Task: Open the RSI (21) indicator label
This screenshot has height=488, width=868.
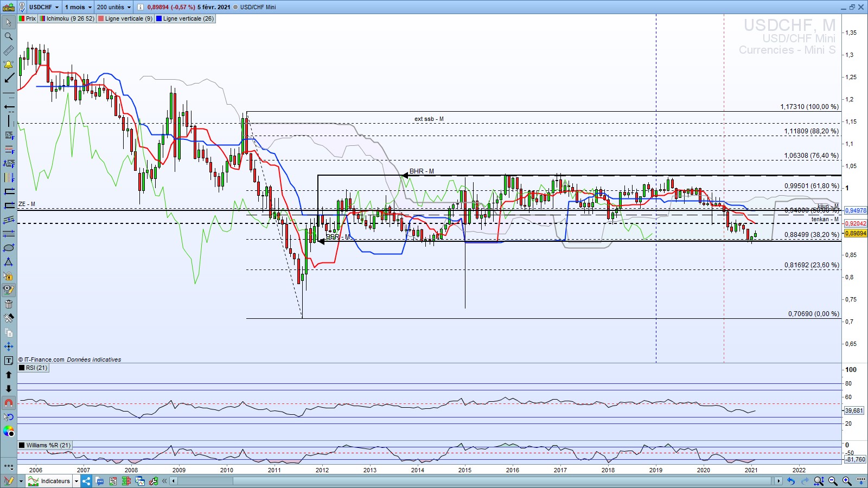Action: [x=34, y=368]
